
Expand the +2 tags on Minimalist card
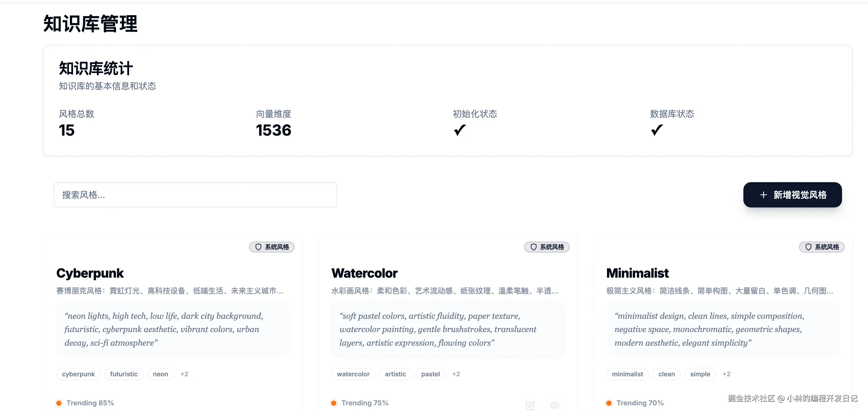[726, 374]
